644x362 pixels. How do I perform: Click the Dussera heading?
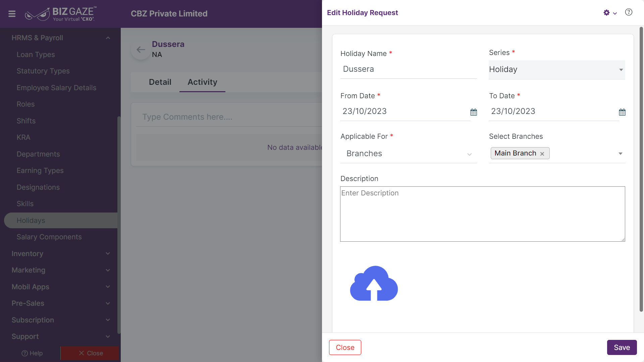[168, 44]
